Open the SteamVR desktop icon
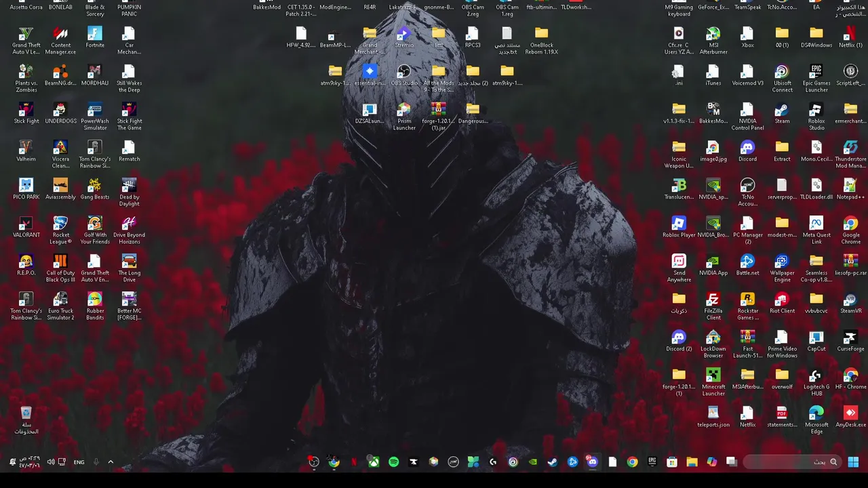 click(x=851, y=303)
